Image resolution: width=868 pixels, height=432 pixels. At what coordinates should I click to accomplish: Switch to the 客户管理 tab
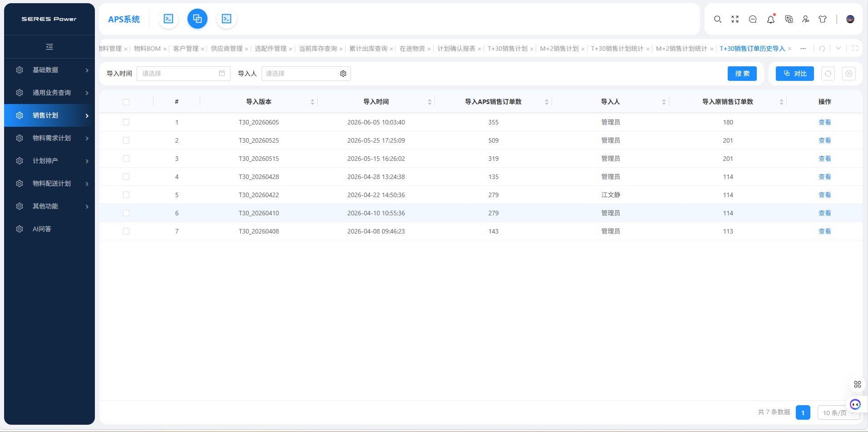coord(186,49)
